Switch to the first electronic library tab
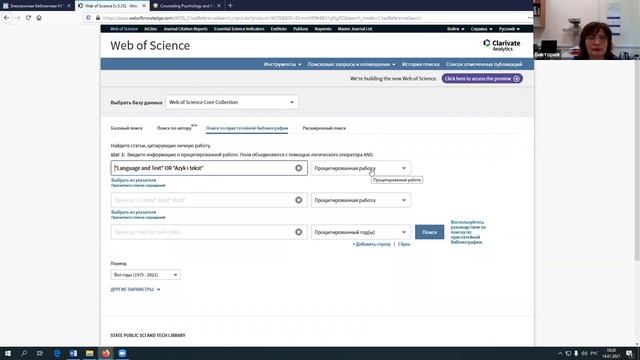 coord(36,6)
